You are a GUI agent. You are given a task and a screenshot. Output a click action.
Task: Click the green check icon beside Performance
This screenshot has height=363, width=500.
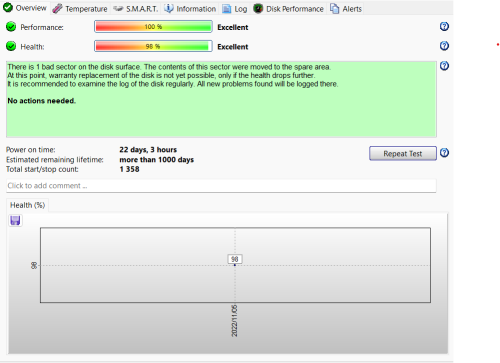[x=11, y=27]
